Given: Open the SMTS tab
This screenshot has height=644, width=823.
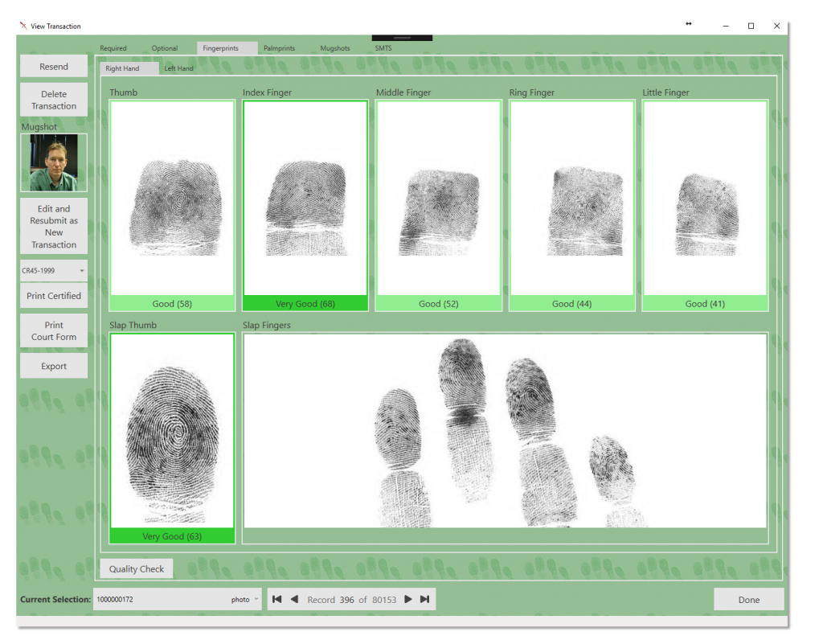Looking at the screenshot, I should point(383,47).
